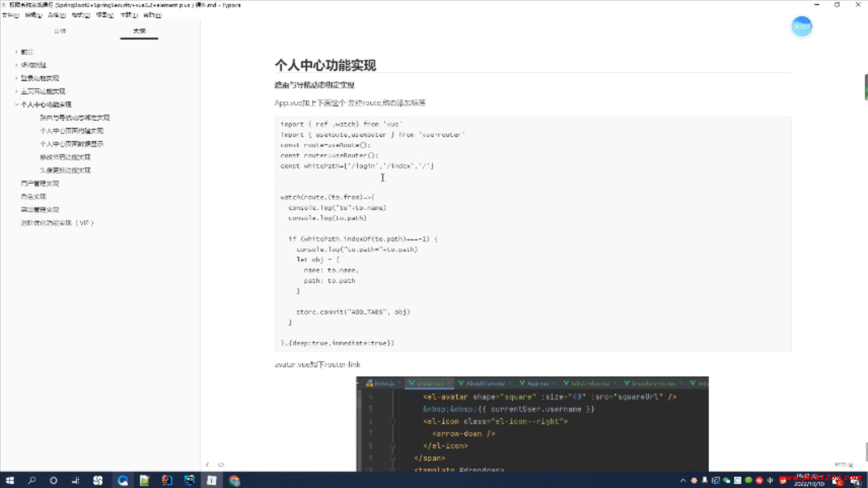Click the code line {deep:true,immediate:true})
Screen dimensions: 868x488
337,343
